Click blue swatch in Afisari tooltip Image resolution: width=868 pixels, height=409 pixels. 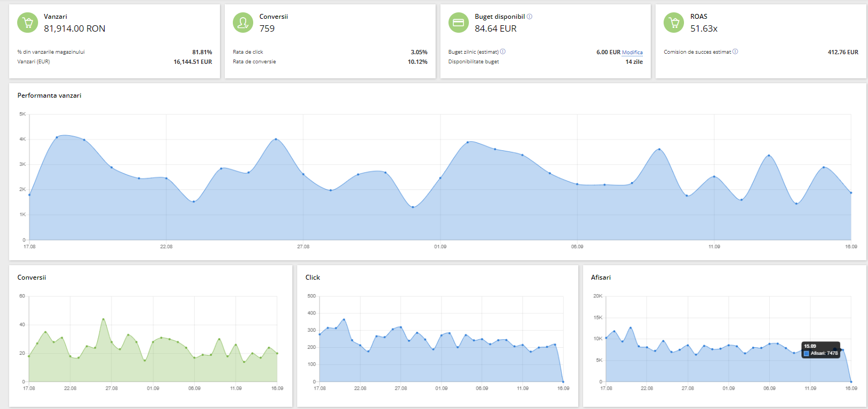[x=806, y=353]
